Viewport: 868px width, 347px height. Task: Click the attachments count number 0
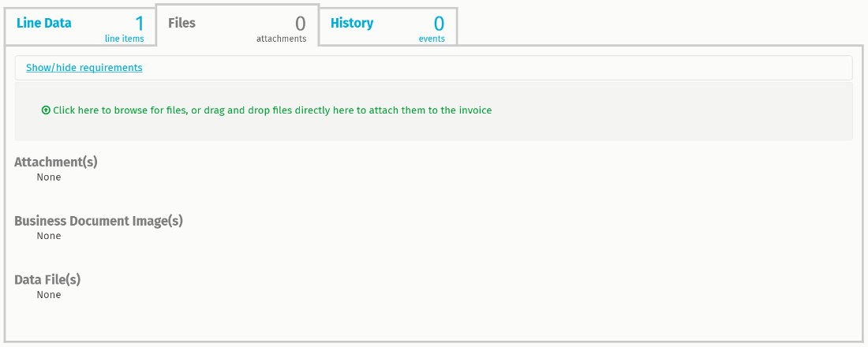pyautogui.click(x=300, y=24)
